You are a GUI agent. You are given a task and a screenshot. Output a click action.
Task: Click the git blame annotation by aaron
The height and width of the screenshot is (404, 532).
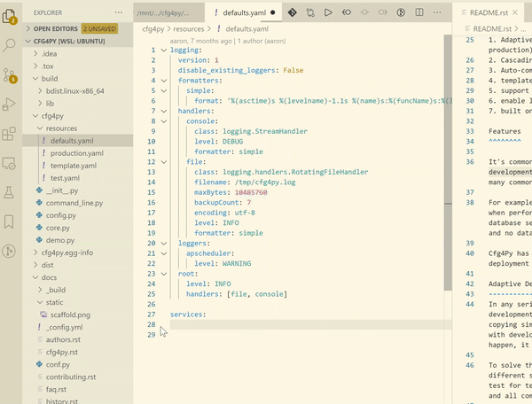(x=228, y=41)
